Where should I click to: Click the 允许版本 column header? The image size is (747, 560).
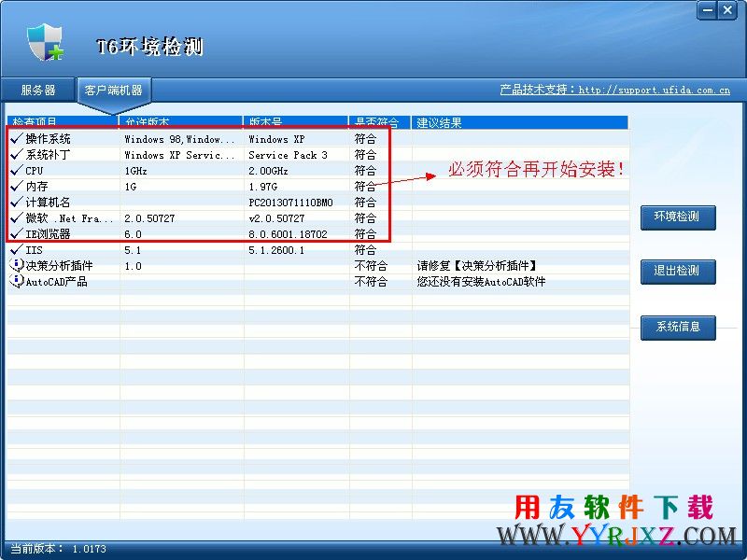(x=181, y=122)
